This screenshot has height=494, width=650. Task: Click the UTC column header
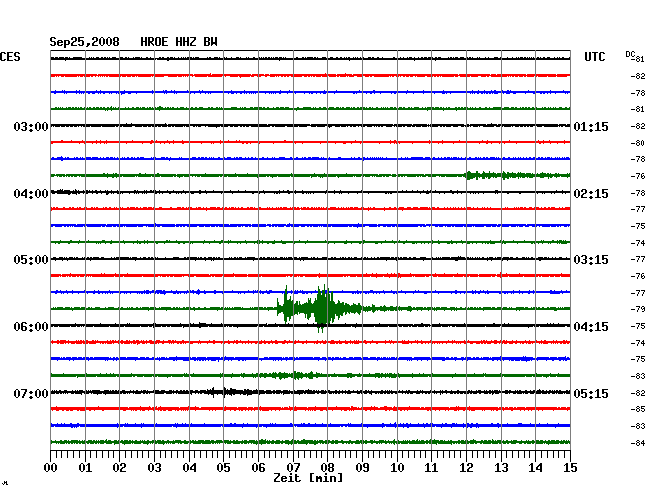point(594,57)
